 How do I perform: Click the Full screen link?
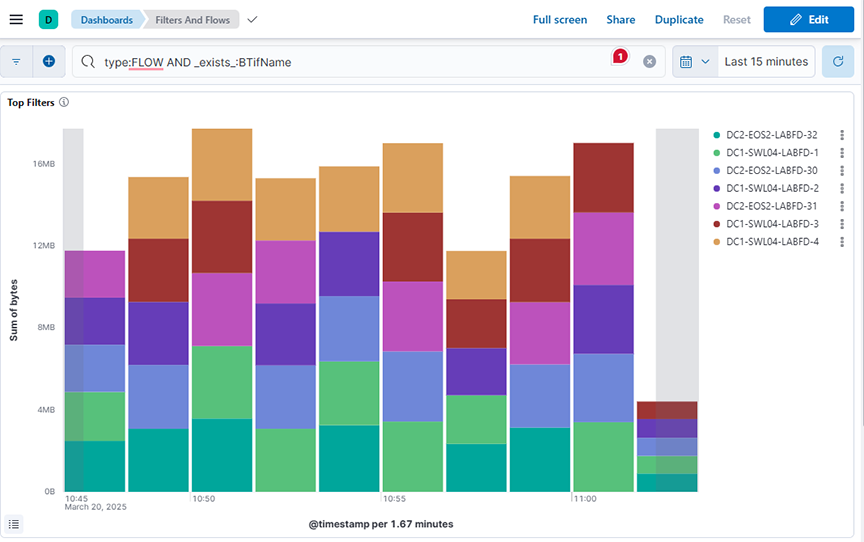560,20
